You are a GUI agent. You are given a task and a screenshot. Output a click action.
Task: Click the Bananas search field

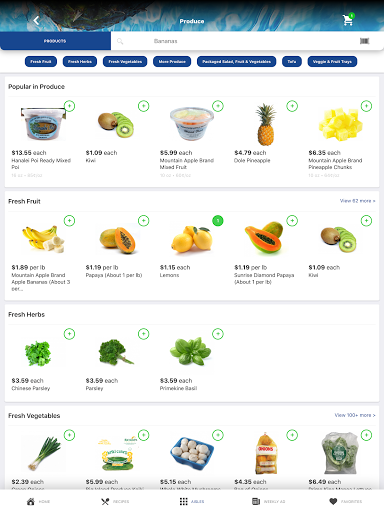click(233, 41)
